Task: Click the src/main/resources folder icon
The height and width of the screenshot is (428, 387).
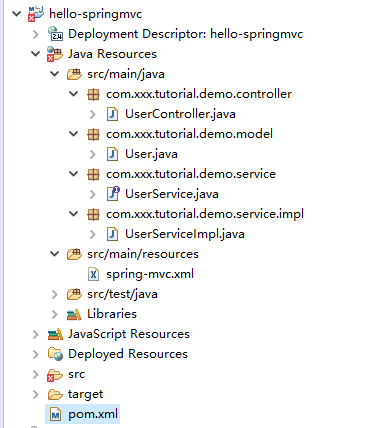Action: 74,254
